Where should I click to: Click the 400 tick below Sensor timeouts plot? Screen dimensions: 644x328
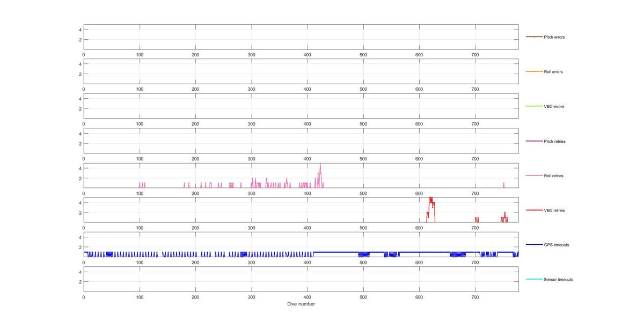(x=308, y=297)
